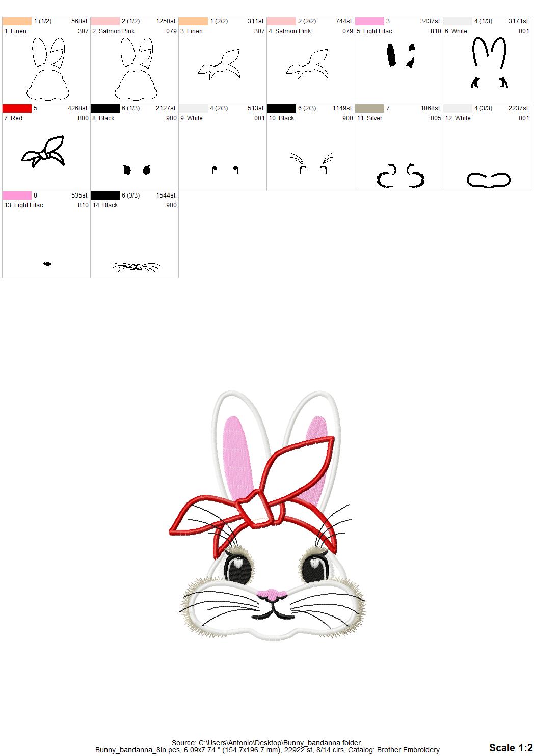Click the Silver 005 color swatch

point(369,107)
